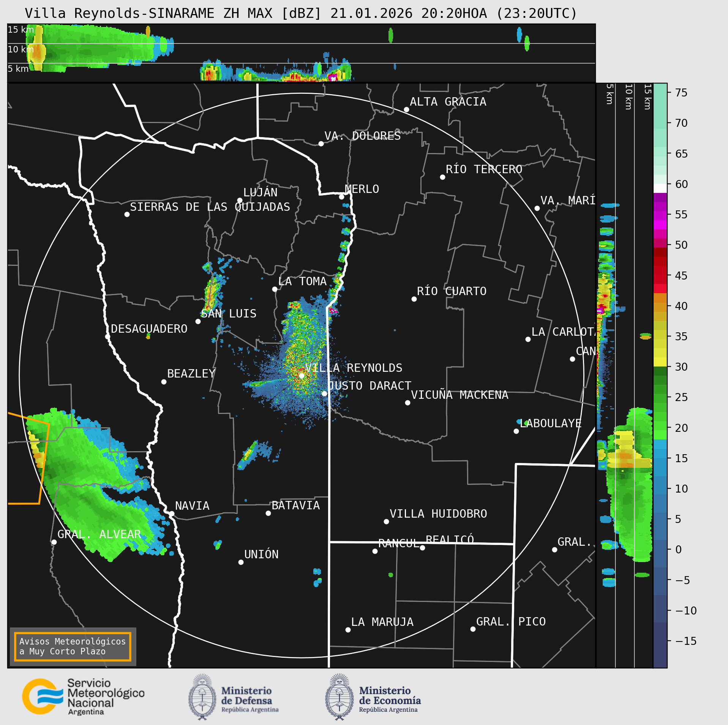
Task: Click the "VILLA REYNOLDS" map label
Action: point(354,368)
